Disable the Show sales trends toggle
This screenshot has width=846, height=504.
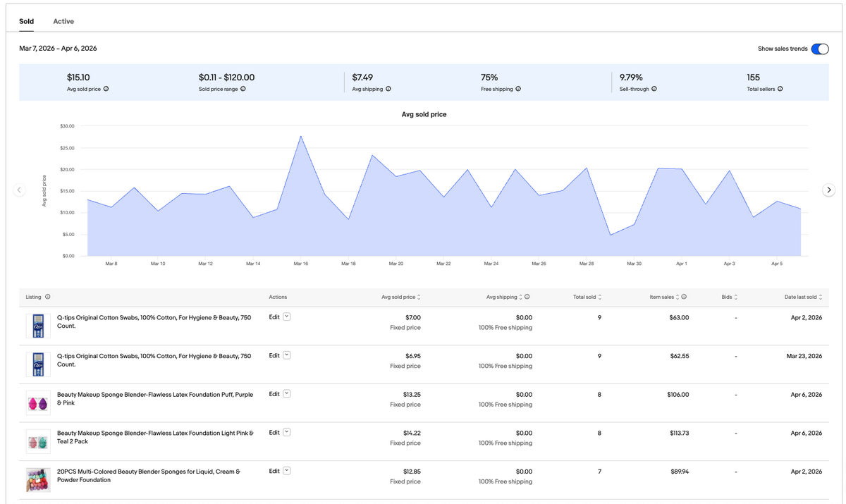click(x=819, y=49)
